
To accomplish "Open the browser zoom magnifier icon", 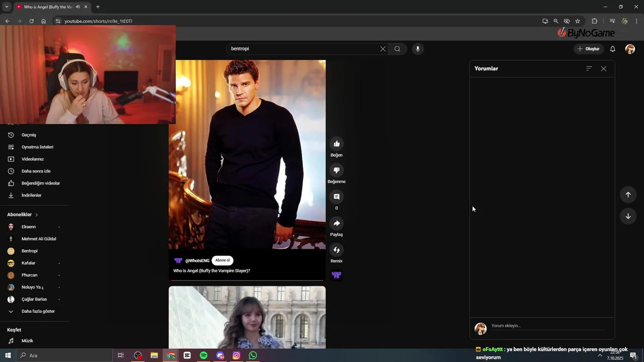I will (556, 21).
